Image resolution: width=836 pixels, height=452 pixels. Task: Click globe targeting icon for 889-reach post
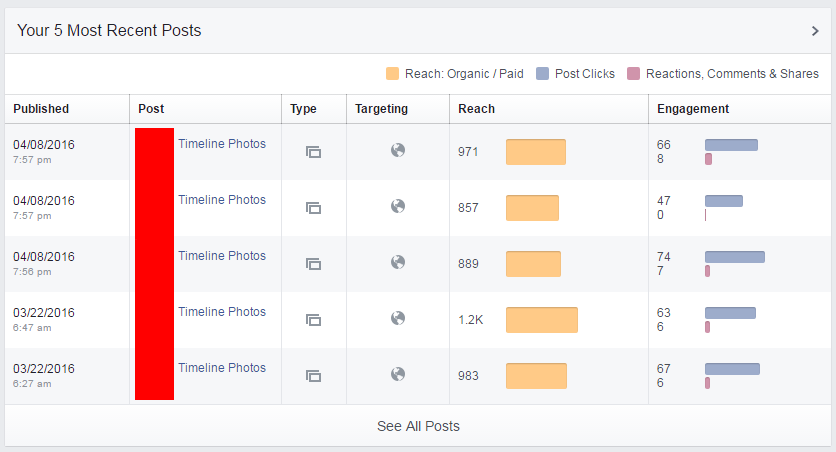pyautogui.click(x=398, y=262)
